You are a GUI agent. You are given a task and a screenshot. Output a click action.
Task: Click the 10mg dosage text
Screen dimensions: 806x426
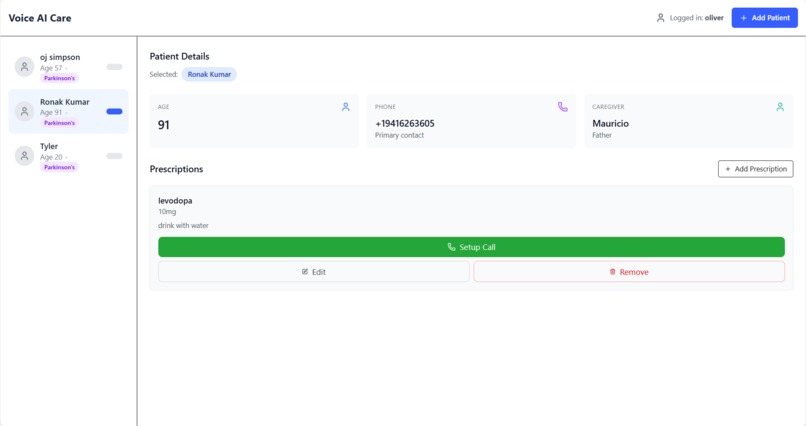pyautogui.click(x=167, y=212)
